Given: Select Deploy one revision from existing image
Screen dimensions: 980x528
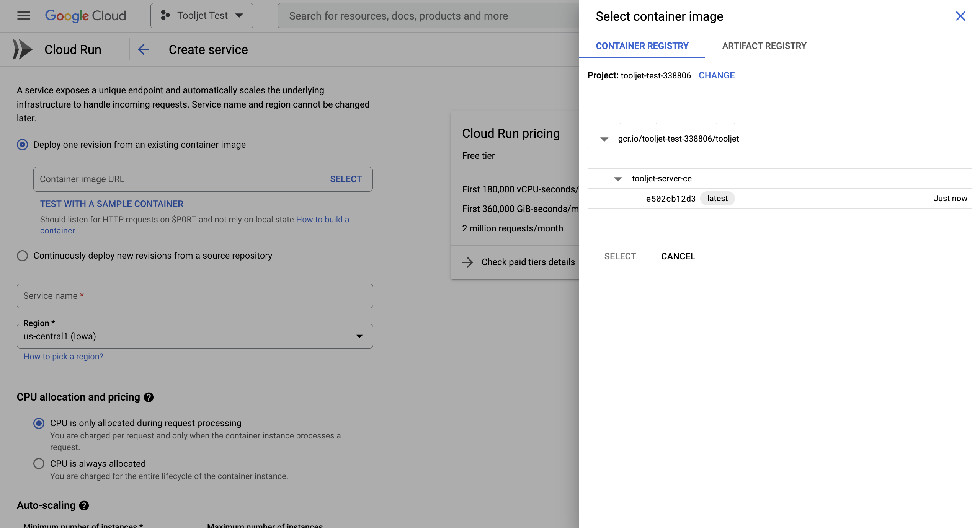Looking at the screenshot, I should [23, 145].
